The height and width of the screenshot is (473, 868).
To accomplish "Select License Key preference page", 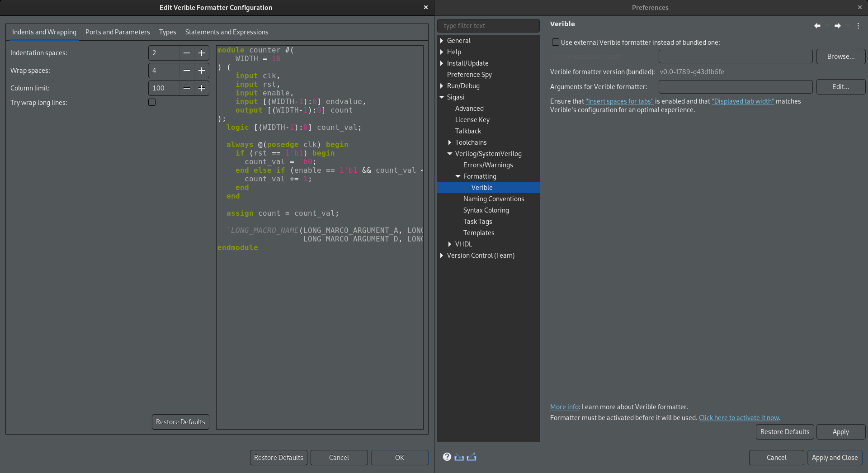I will tap(472, 120).
